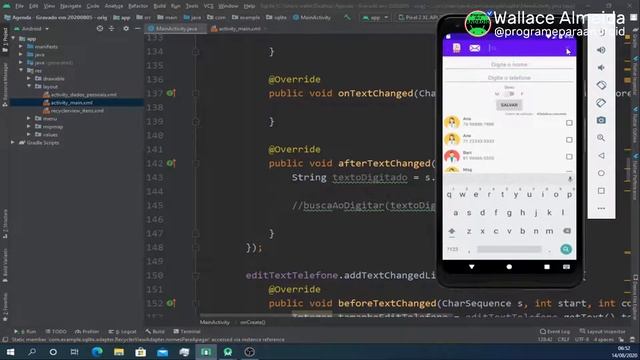Click emulator volume down icon
The image size is (640, 360).
tap(601, 67)
